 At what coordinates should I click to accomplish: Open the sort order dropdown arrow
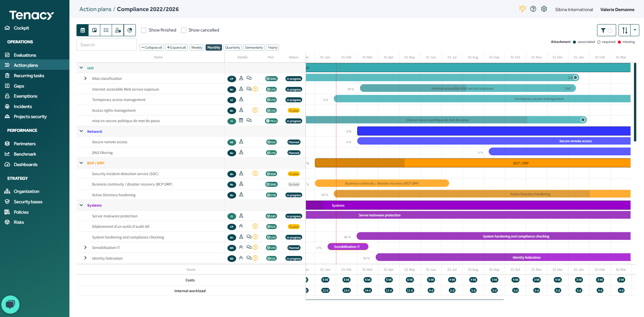(x=635, y=30)
